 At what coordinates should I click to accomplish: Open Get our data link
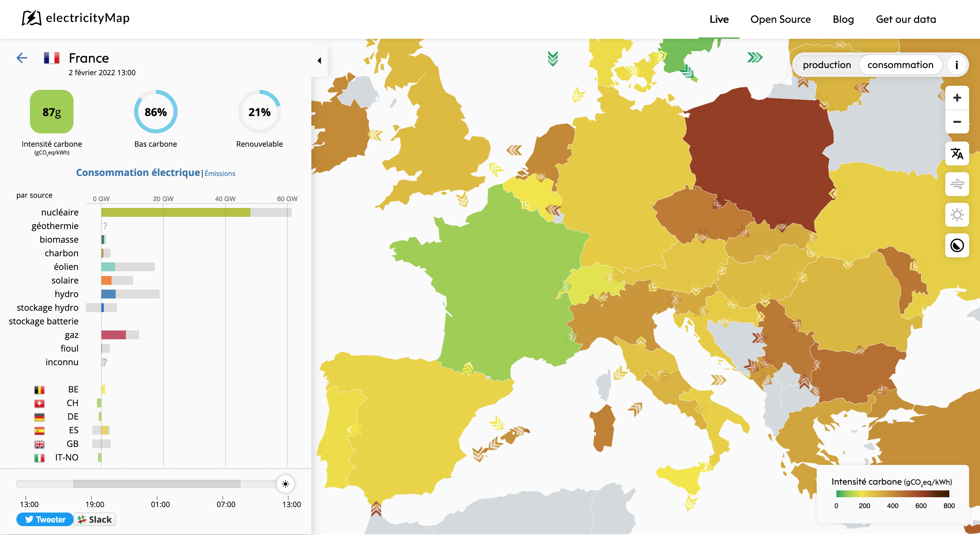tap(906, 19)
